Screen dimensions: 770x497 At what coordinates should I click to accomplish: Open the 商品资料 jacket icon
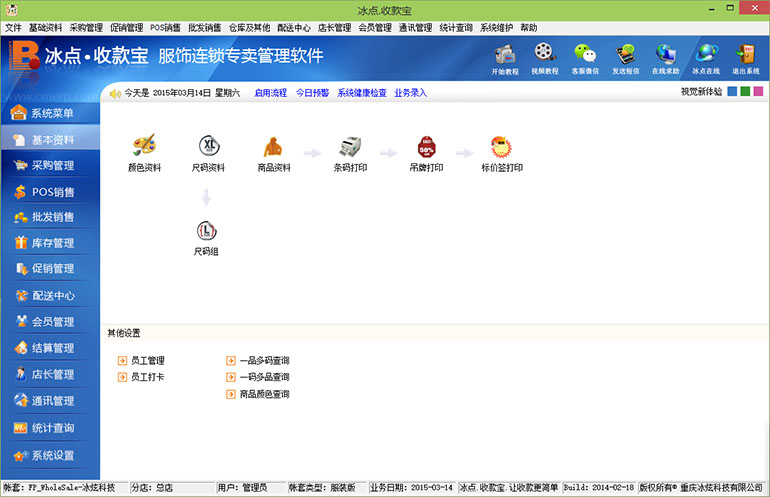tap(274, 146)
